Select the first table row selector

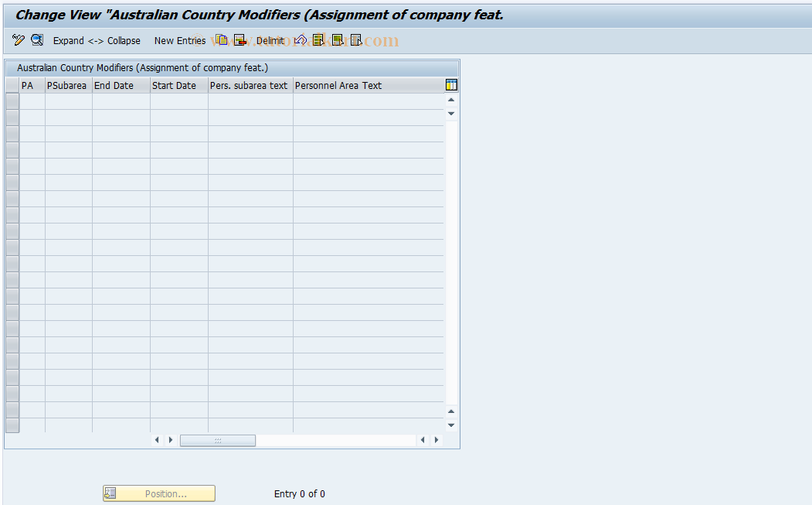(12, 101)
